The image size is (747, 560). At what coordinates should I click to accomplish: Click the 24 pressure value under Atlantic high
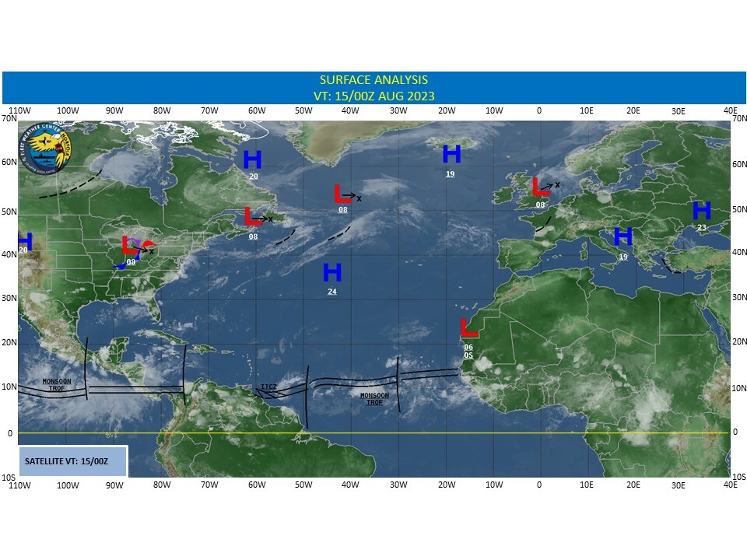tap(332, 292)
